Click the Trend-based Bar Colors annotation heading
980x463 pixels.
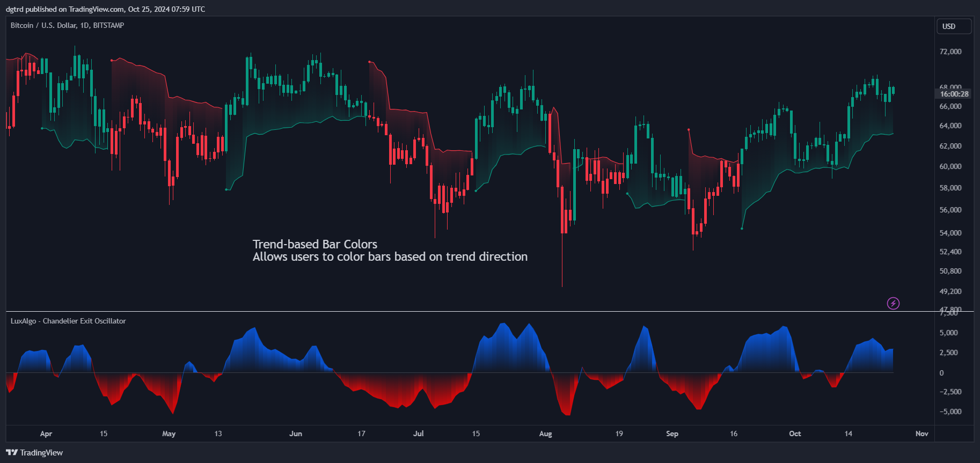[315, 244]
